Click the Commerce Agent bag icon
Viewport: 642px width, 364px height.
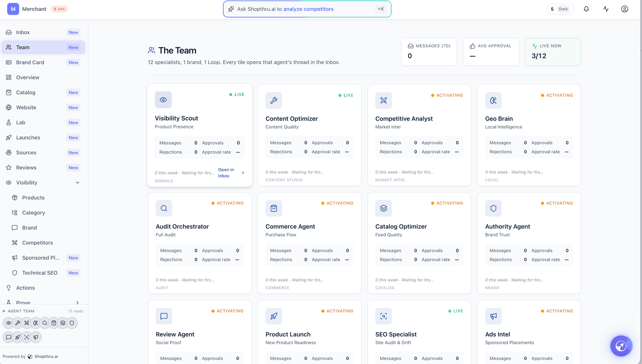pos(274,208)
